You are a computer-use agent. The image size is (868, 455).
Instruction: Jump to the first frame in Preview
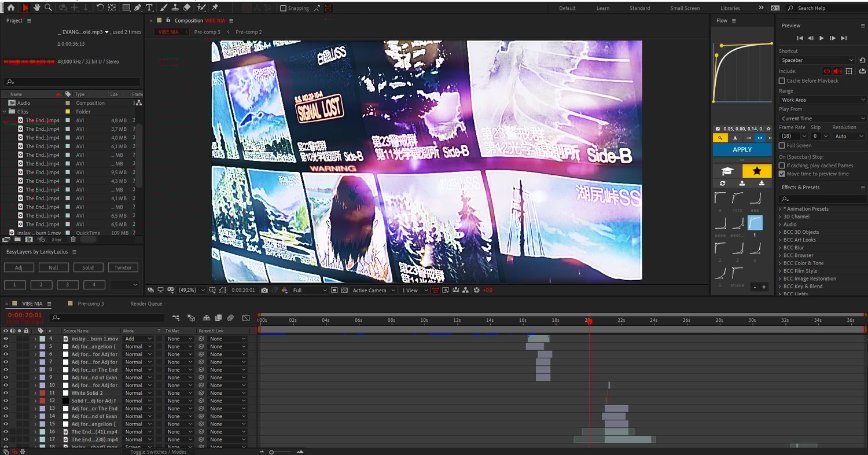(x=800, y=38)
